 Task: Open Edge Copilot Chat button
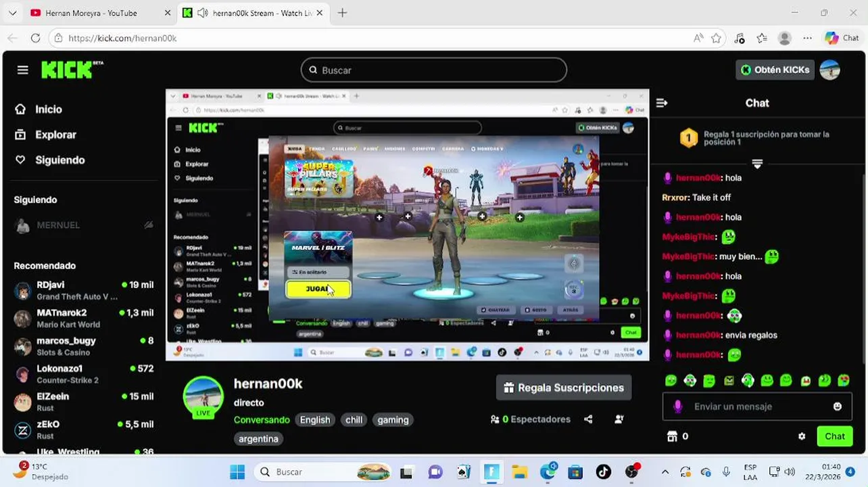click(842, 39)
